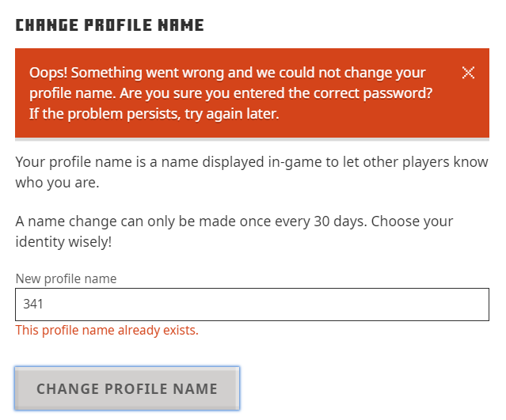The height and width of the screenshot is (420, 506).
Task: Click the "Change Profile Name" page heading
Action: [110, 25]
